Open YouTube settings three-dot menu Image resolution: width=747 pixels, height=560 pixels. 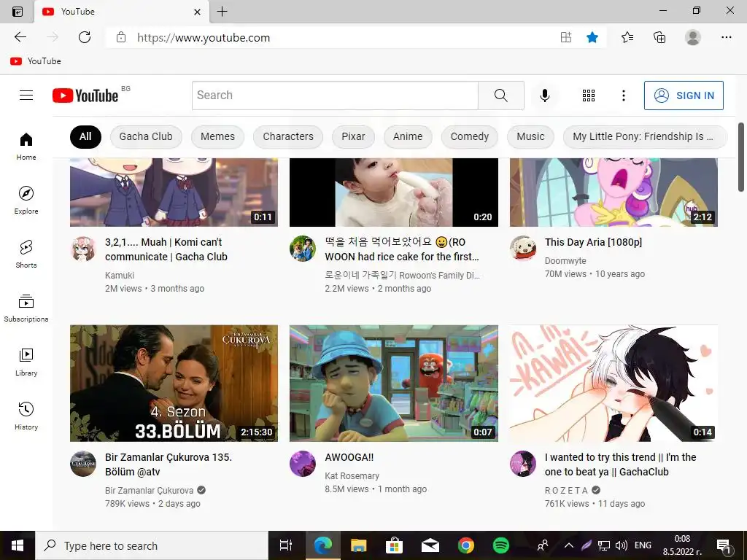tap(623, 96)
